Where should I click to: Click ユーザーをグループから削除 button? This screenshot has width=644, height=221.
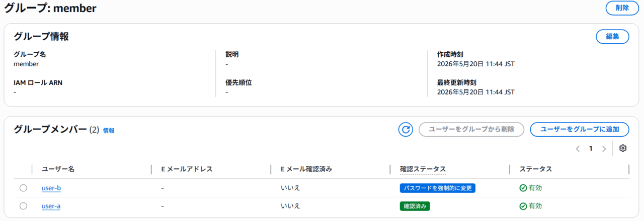[x=471, y=130]
